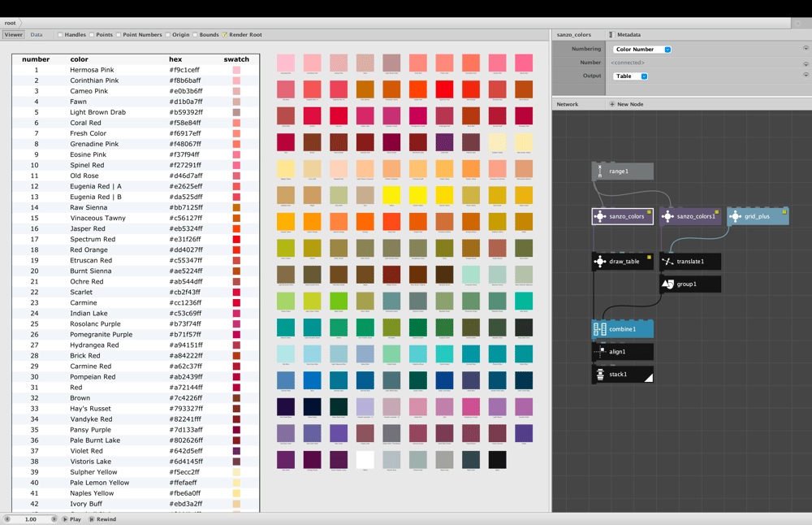Open the Numbering 'Color Number' dropdown
The image size is (812, 525).
click(642, 50)
